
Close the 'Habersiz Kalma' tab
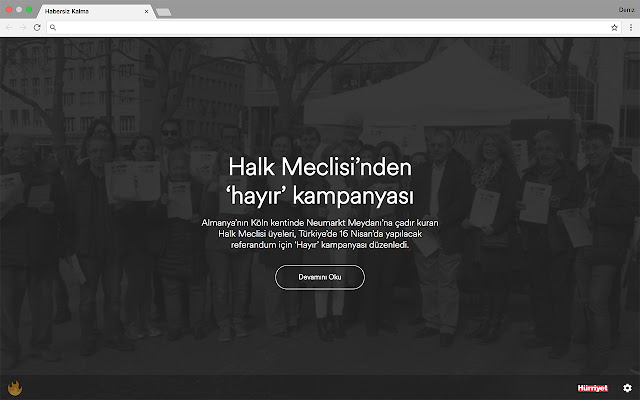pyautogui.click(x=147, y=11)
